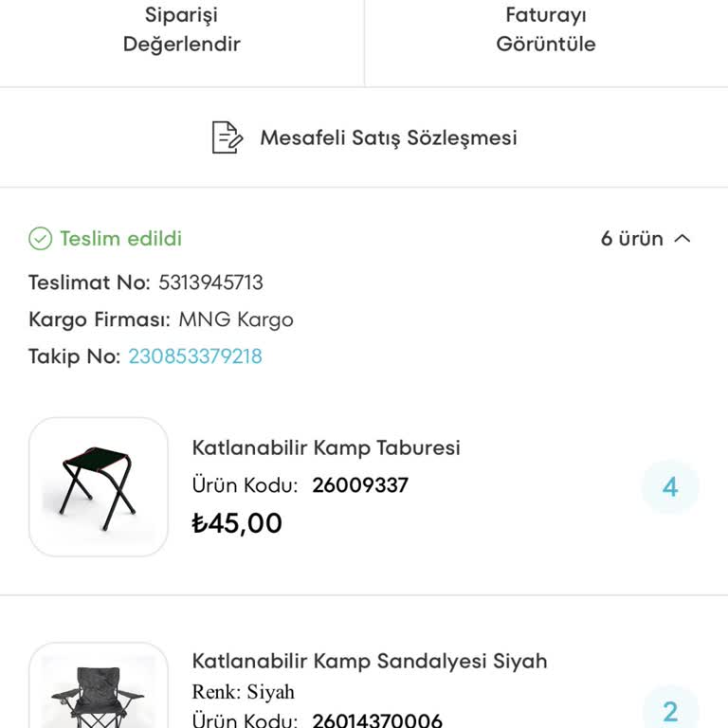Screen dimensions: 728x728
Task: Click the Renk: Siyah color label
Action: 244,691
